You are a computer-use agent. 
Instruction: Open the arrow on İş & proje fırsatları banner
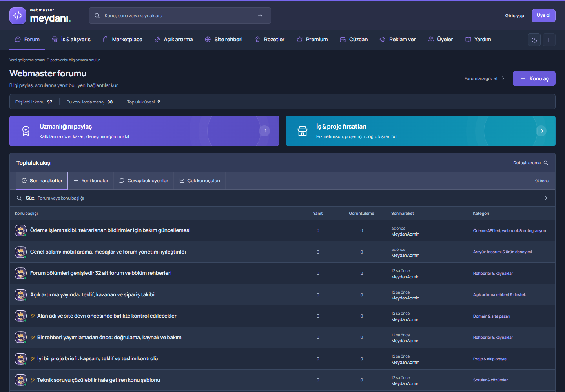541,131
